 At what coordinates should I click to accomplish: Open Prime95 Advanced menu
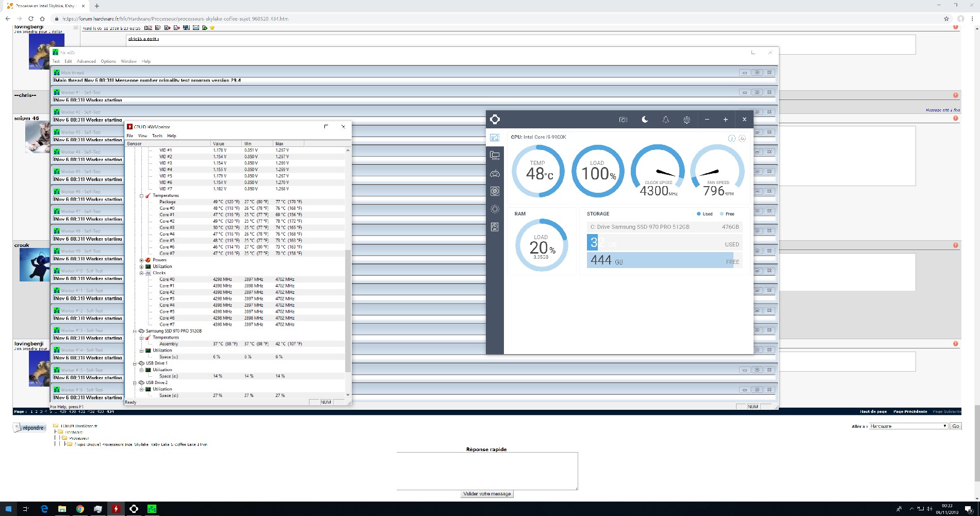pos(86,61)
